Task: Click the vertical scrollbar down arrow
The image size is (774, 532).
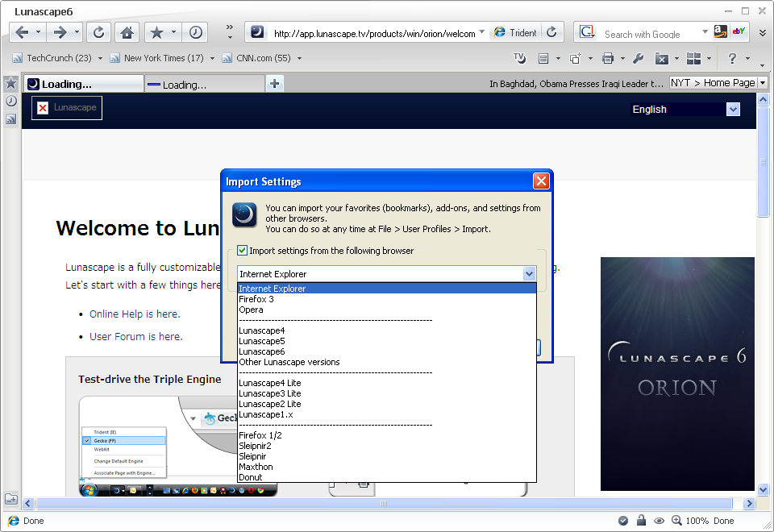Action: tap(764, 489)
